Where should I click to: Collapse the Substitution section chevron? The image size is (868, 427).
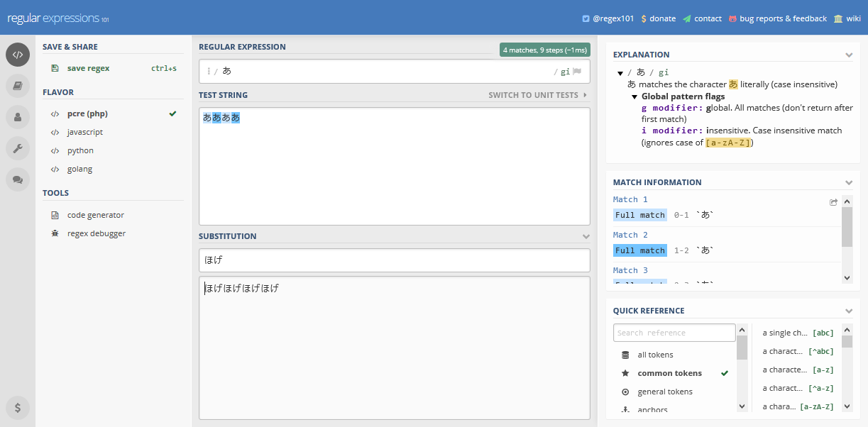(x=586, y=236)
